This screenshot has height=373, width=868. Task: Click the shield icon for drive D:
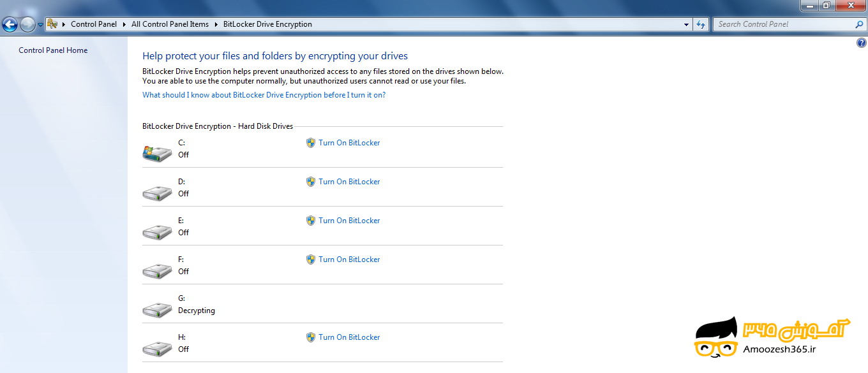tap(311, 182)
